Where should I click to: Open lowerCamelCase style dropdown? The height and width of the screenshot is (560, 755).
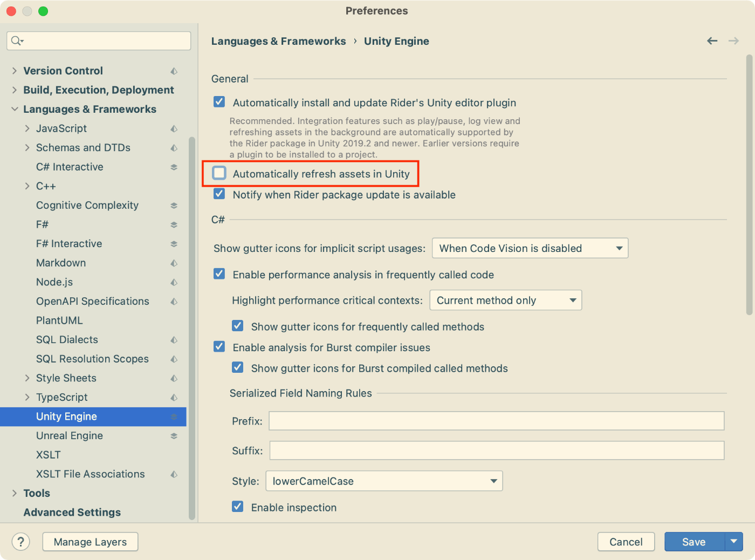coord(384,481)
